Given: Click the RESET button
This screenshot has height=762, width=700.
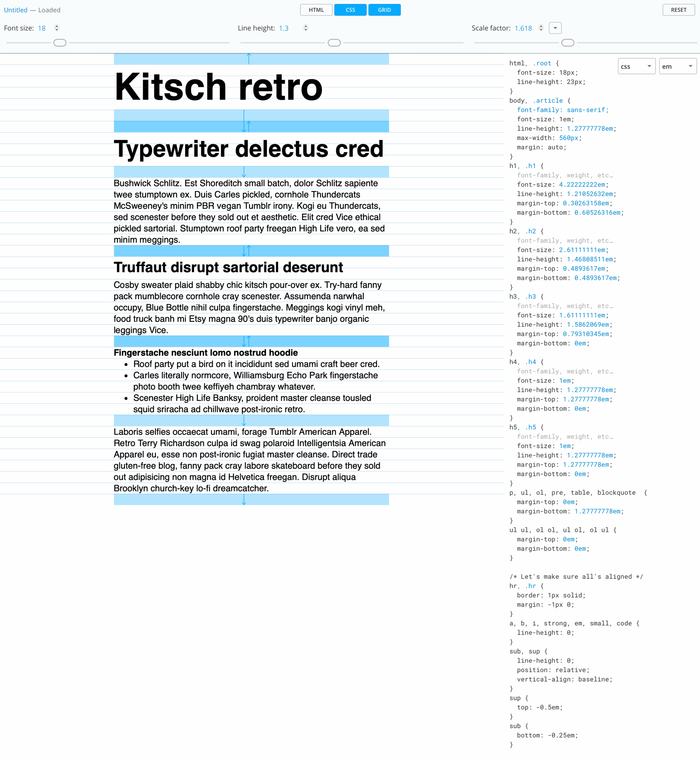Looking at the screenshot, I should click(678, 10).
